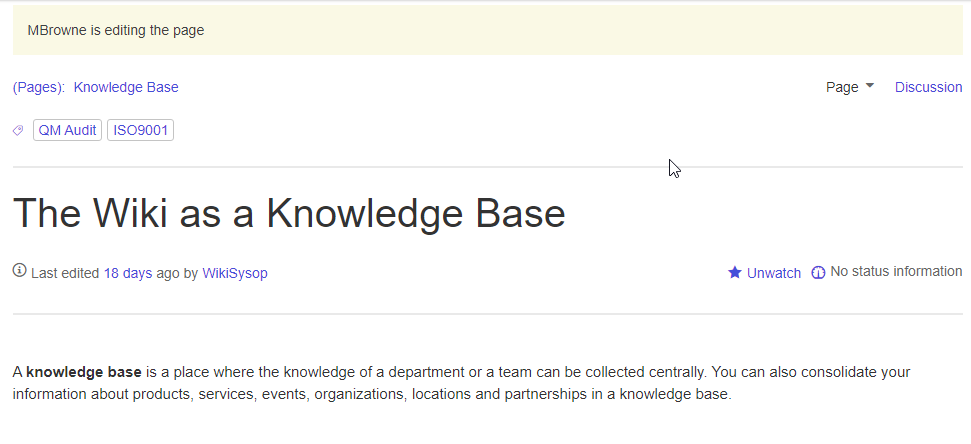Click the star icon next to Unwatch
The image size is (971, 444).
[x=734, y=272]
